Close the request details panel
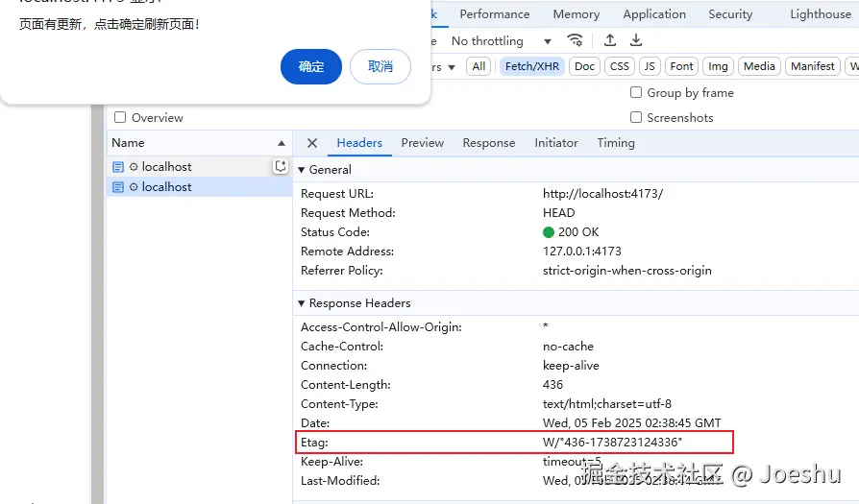 [x=312, y=143]
